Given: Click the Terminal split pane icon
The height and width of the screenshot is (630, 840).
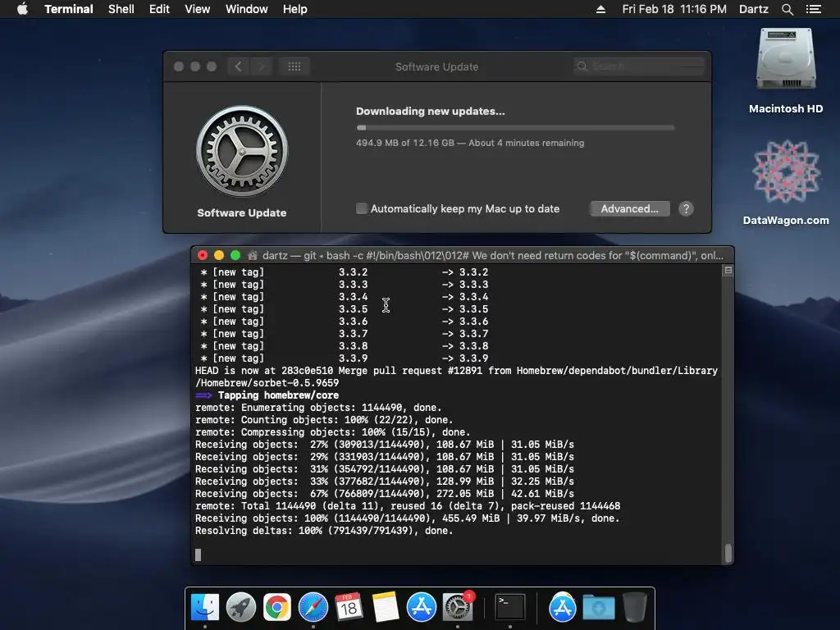Looking at the screenshot, I should [x=728, y=271].
